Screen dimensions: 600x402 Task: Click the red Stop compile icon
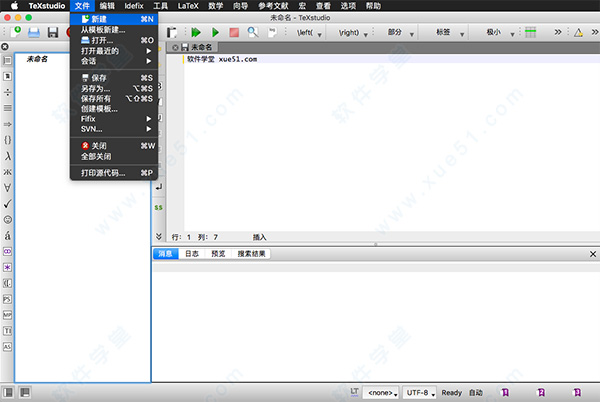click(x=234, y=33)
